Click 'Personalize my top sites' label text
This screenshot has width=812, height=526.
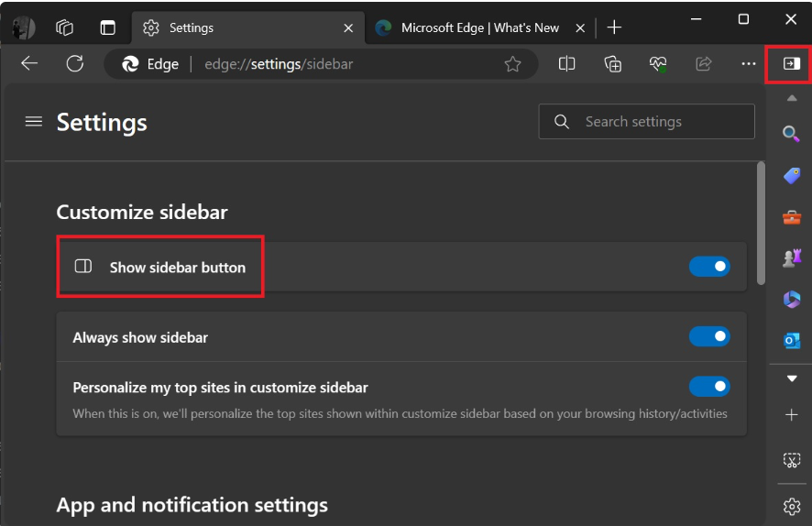[220, 388]
